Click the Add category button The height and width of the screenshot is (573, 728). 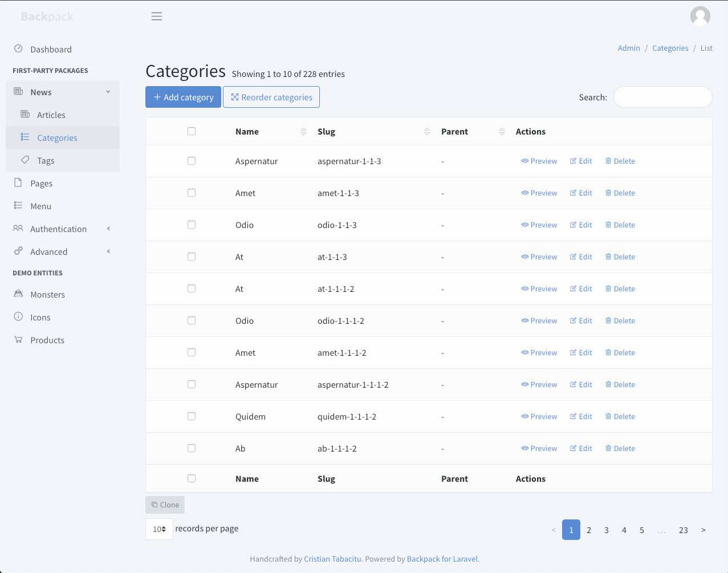tap(183, 97)
